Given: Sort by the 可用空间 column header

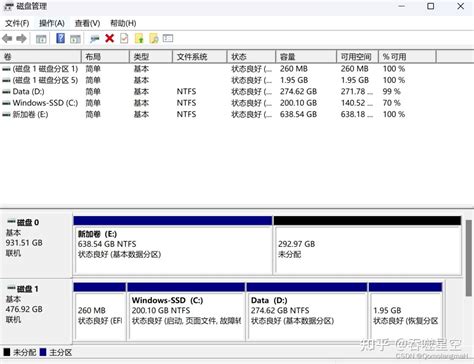Looking at the screenshot, I should tap(357, 57).
